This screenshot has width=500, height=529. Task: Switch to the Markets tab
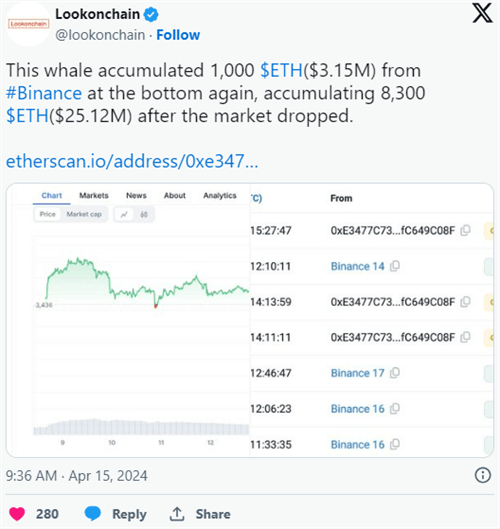tap(94, 196)
